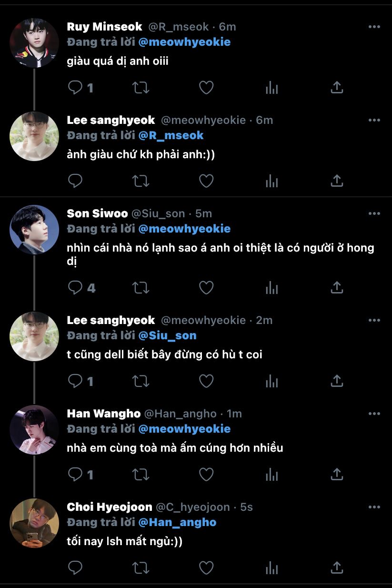Retweet Lee sanghyeok's reply to @R_mseok
392x588 pixels.
point(141,181)
